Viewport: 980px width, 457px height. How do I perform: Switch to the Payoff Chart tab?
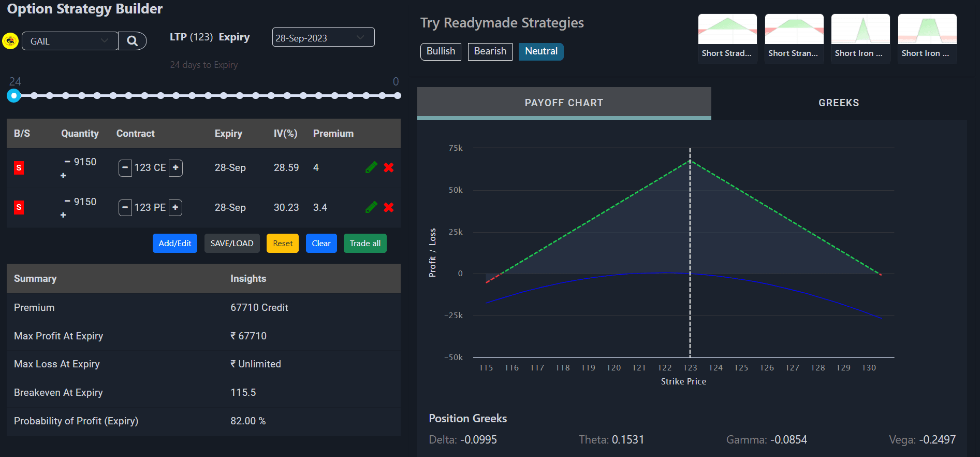click(x=564, y=103)
